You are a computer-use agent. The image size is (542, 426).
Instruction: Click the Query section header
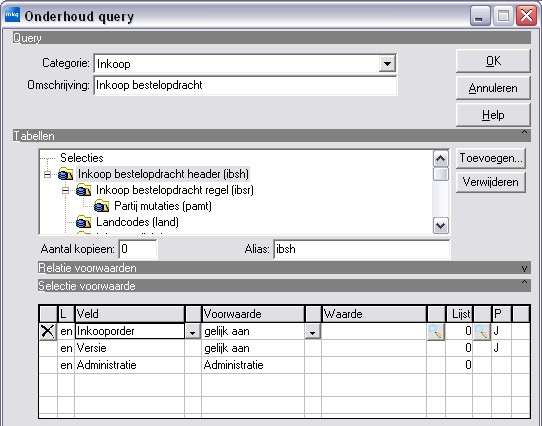point(272,38)
